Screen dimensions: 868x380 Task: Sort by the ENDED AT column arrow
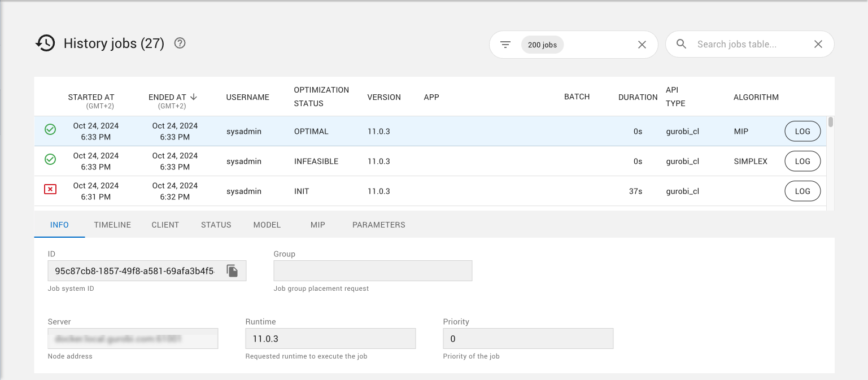(x=194, y=97)
